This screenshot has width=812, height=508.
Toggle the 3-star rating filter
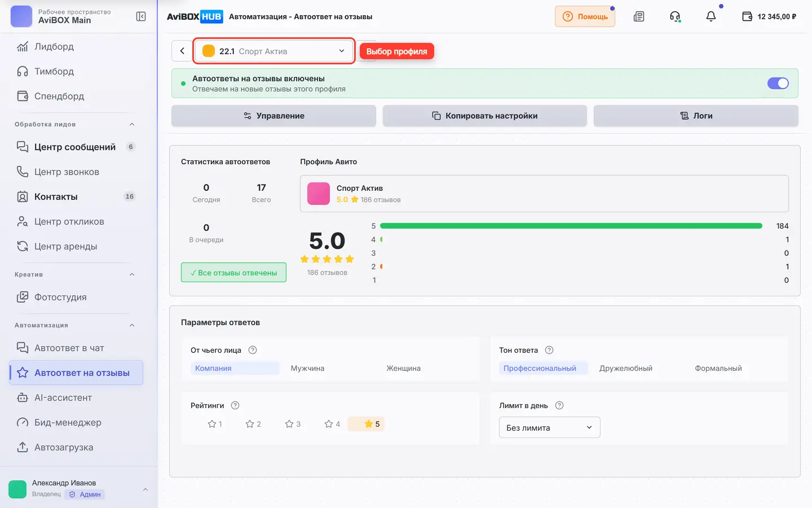[x=293, y=424]
